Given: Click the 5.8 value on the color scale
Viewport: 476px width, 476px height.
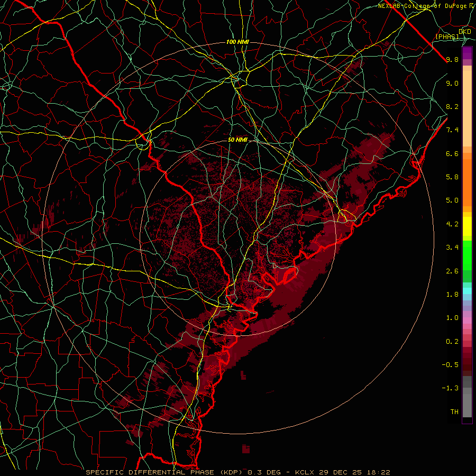Looking at the screenshot, I should click(452, 177).
